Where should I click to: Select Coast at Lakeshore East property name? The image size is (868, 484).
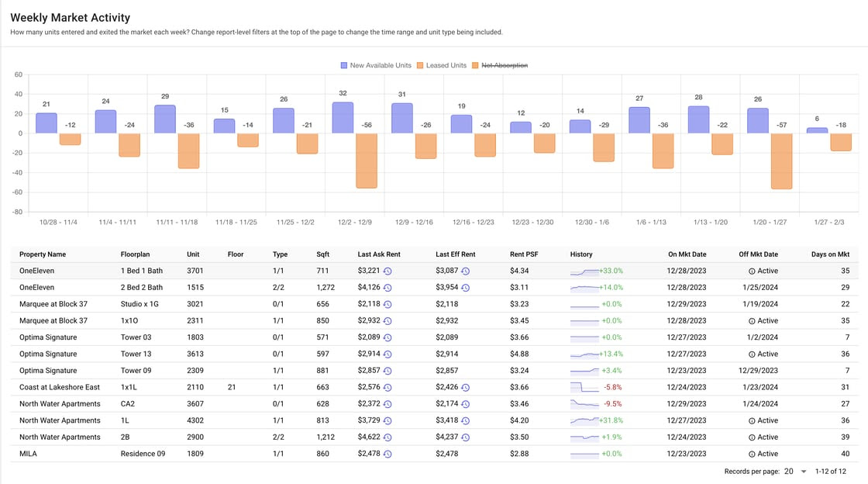point(60,388)
